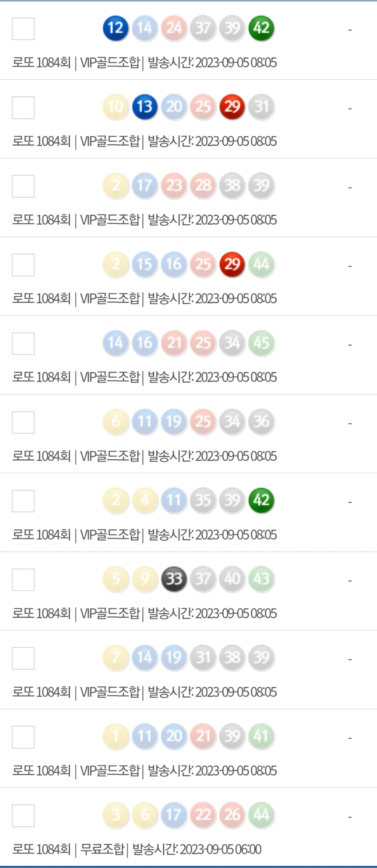Click the dark blue number 13 ball

[145, 106]
